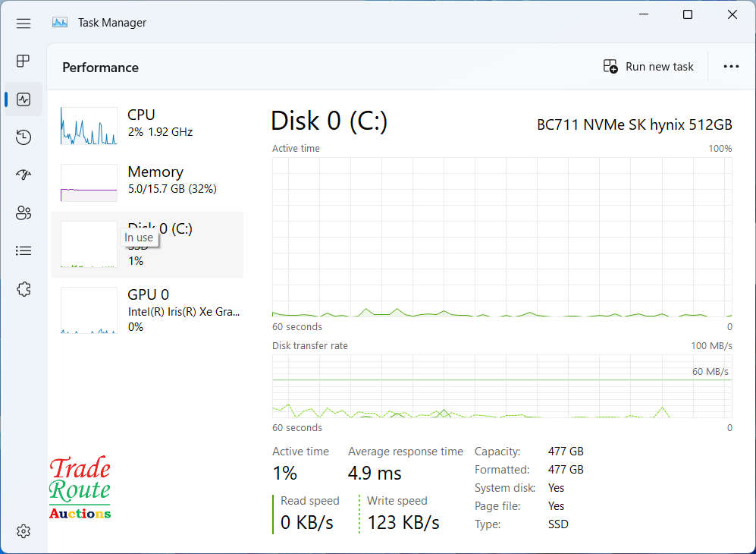The width and height of the screenshot is (756, 554).
Task: Click the Disk transfer rate graph
Action: 501,386
